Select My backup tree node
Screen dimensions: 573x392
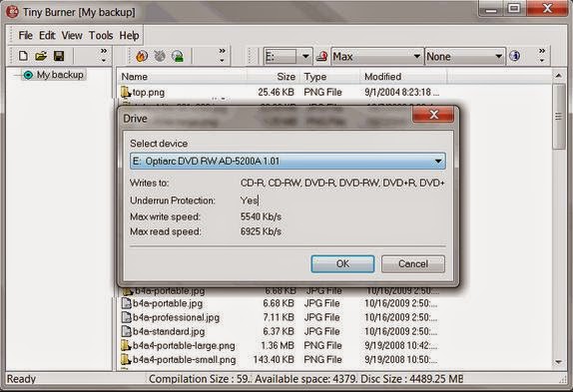[x=60, y=75]
